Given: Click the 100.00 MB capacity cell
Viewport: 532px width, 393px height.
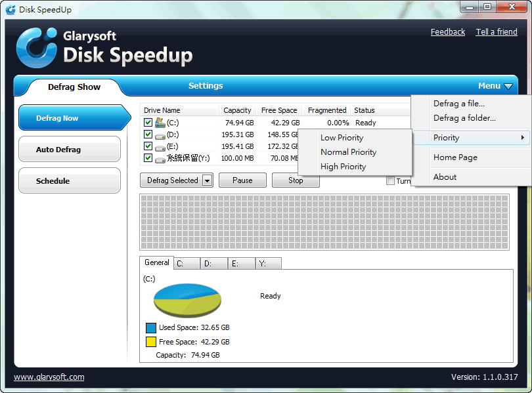Looking at the screenshot, I should tap(238, 158).
